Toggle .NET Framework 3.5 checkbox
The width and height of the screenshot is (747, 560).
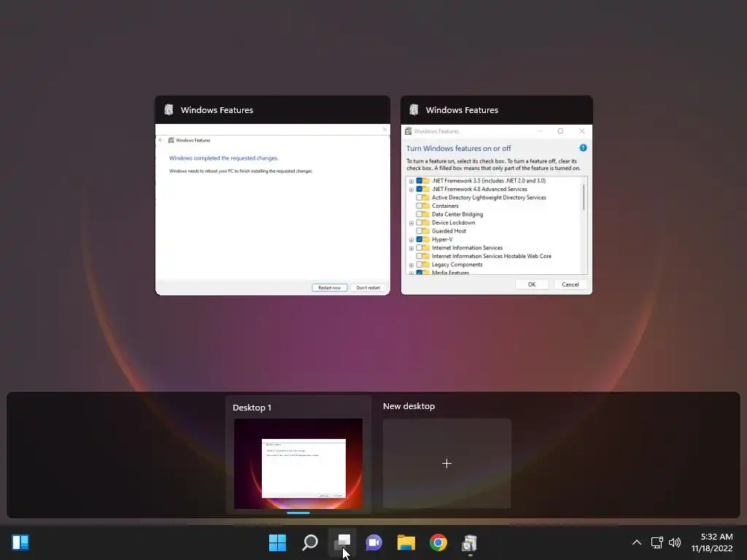point(419,181)
